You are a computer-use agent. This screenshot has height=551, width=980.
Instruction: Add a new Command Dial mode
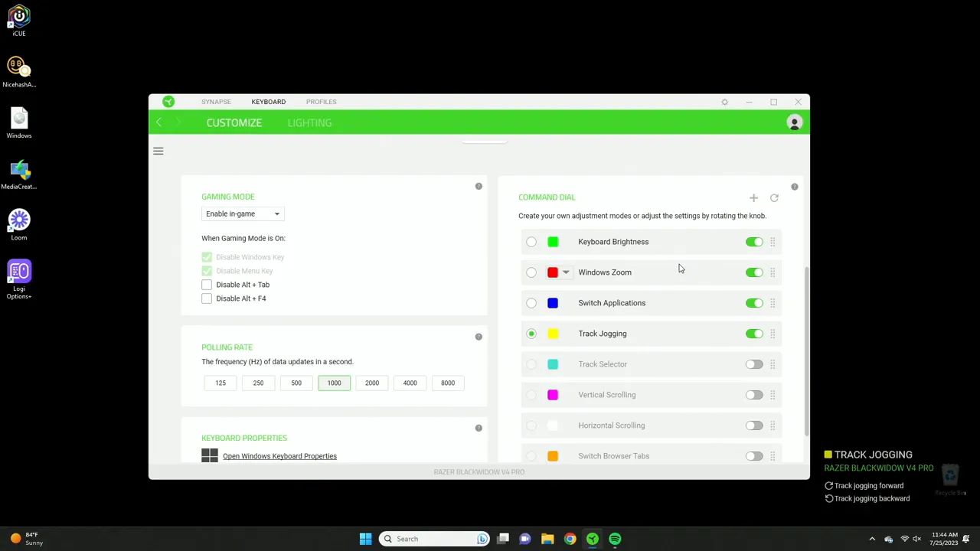(753, 197)
